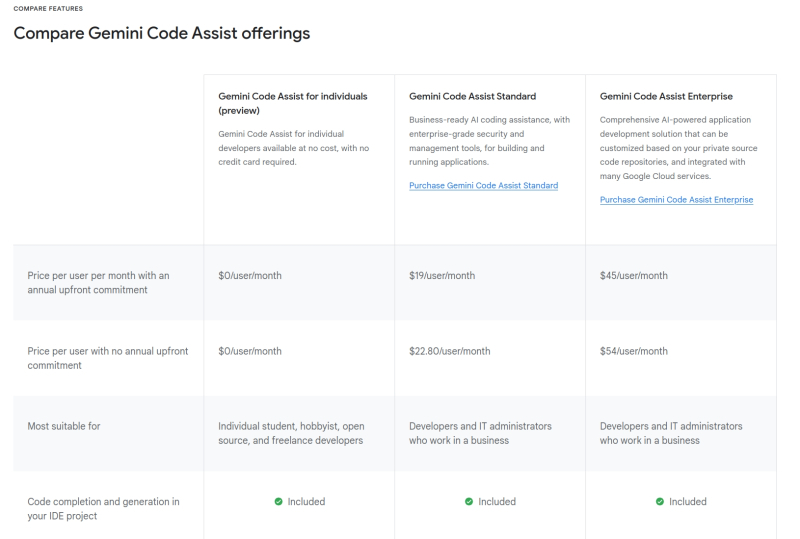Select the Gemini Code Assist for individuals heading
This screenshot has width=800, height=539.
click(292, 104)
